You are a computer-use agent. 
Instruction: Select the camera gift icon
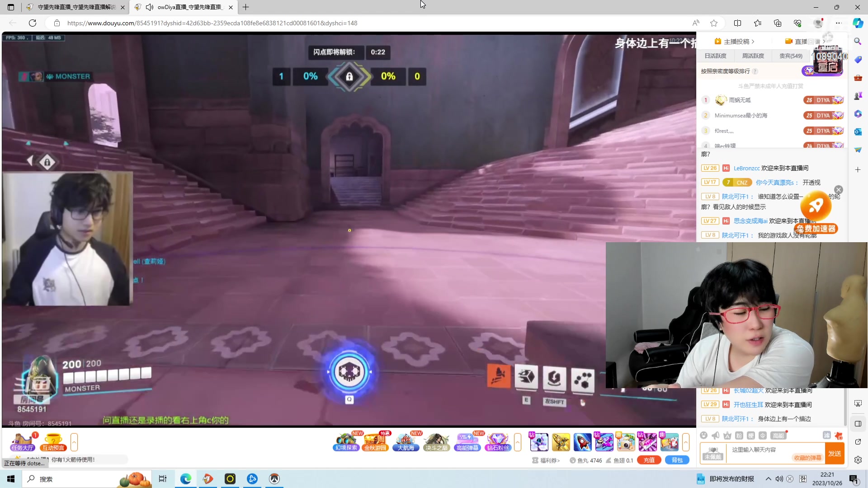(x=626, y=442)
